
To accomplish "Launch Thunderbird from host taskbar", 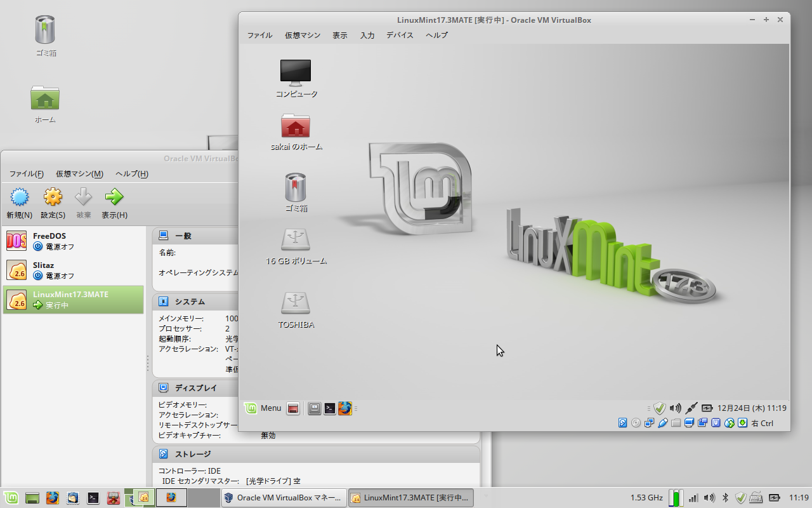I will coord(73,498).
